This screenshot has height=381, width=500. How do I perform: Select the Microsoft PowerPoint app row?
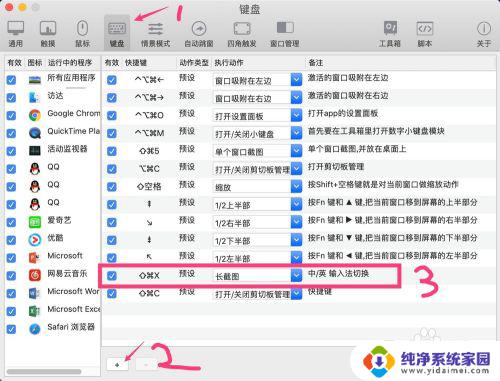53,257
